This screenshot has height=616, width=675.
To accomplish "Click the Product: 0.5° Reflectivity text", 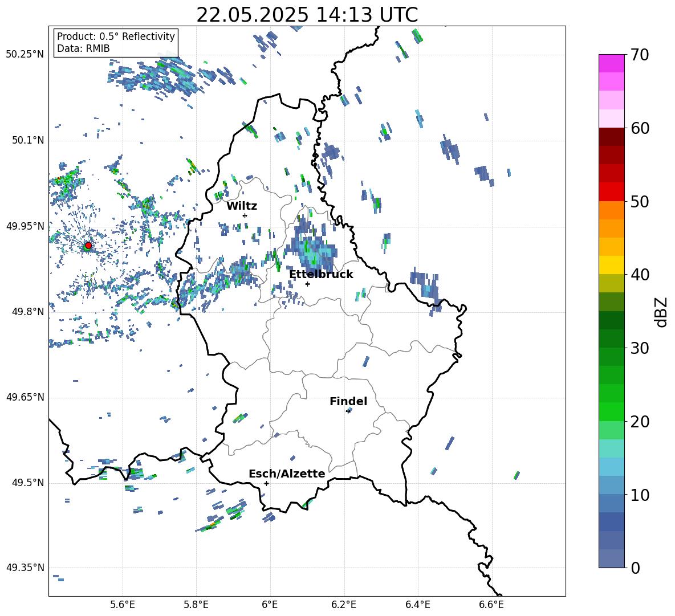I will [116, 36].
